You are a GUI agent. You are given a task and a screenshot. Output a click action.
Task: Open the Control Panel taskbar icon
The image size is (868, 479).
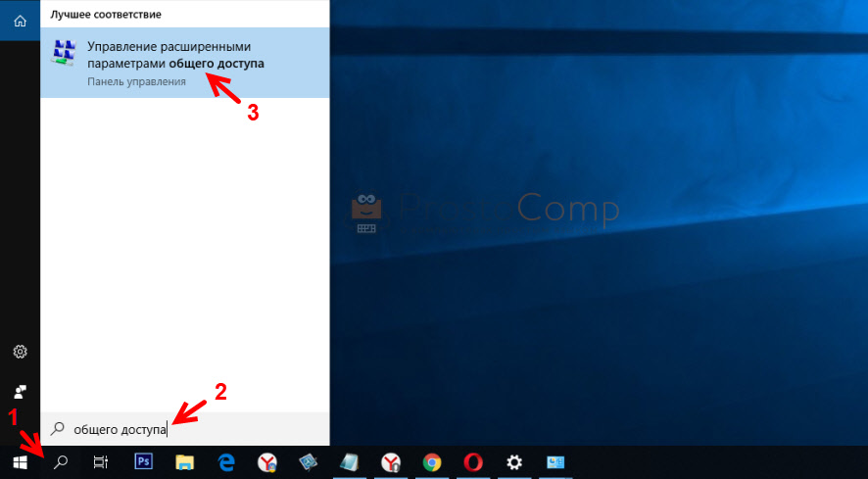click(x=555, y=461)
